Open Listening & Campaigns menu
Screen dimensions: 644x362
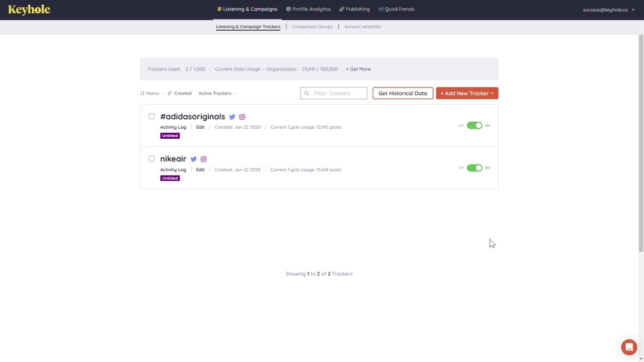(x=247, y=9)
